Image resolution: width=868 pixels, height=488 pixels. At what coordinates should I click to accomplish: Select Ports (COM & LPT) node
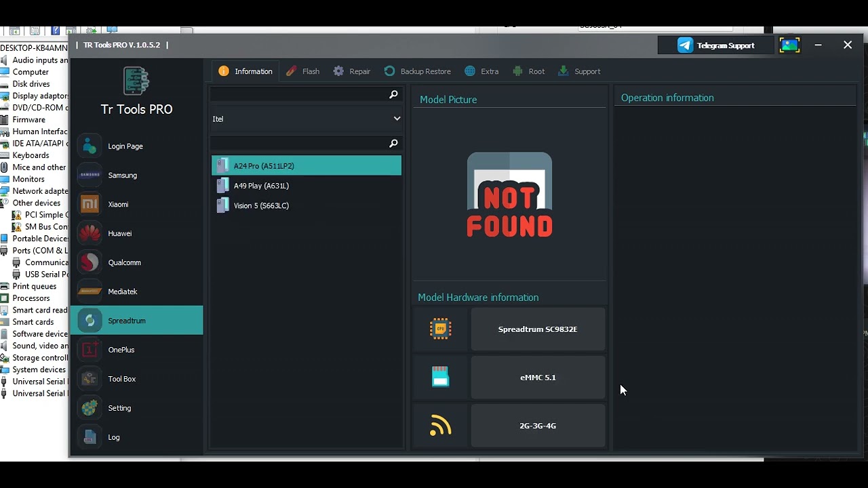[x=40, y=250]
